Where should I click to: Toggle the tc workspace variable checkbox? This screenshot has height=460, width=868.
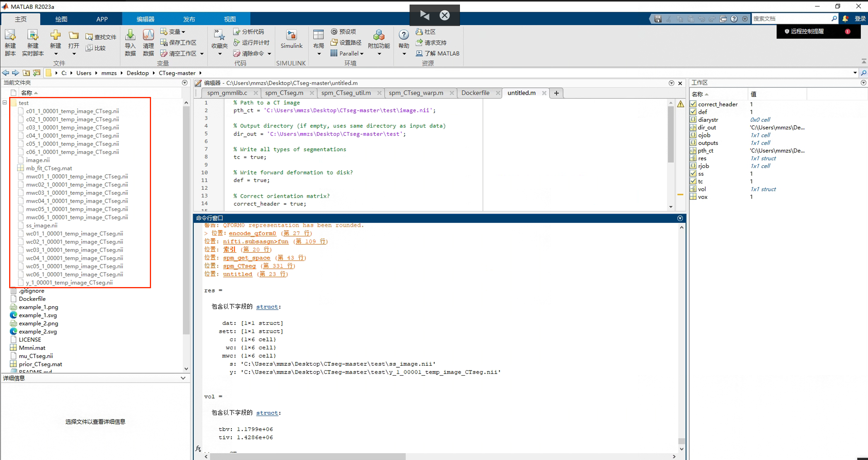pyautogui.click(x=693, y=181)
